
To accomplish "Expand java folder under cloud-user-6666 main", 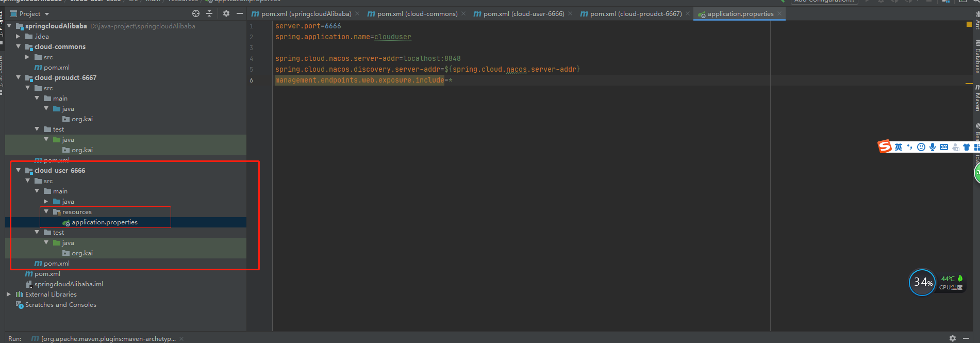I will coord(46,201).
